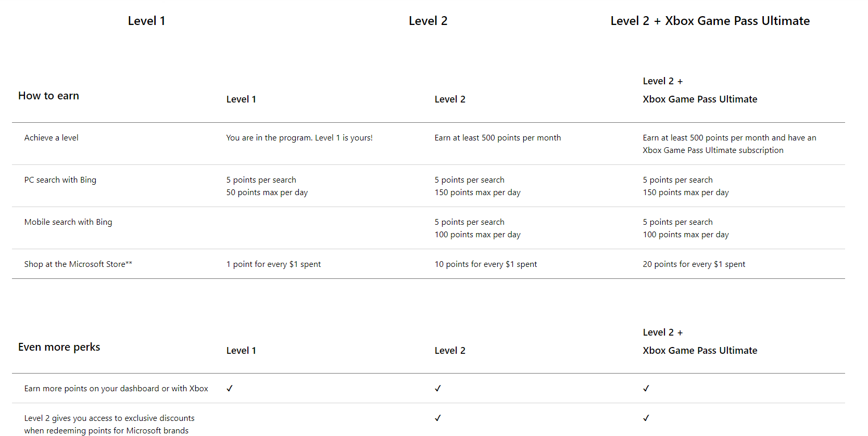This screenshot has width=868, height=436.
Task: Click the Mobile search with Bing row label
Action: click(x=68, y=222)
